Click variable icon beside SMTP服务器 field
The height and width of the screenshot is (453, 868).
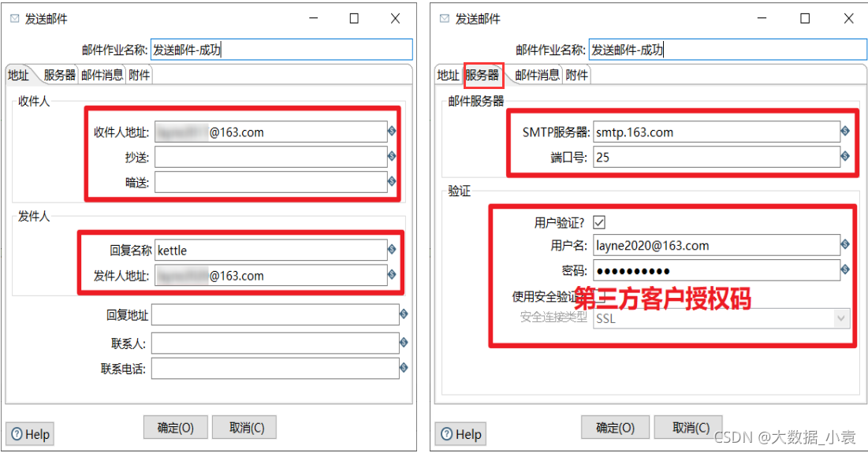tap(845, 131)
